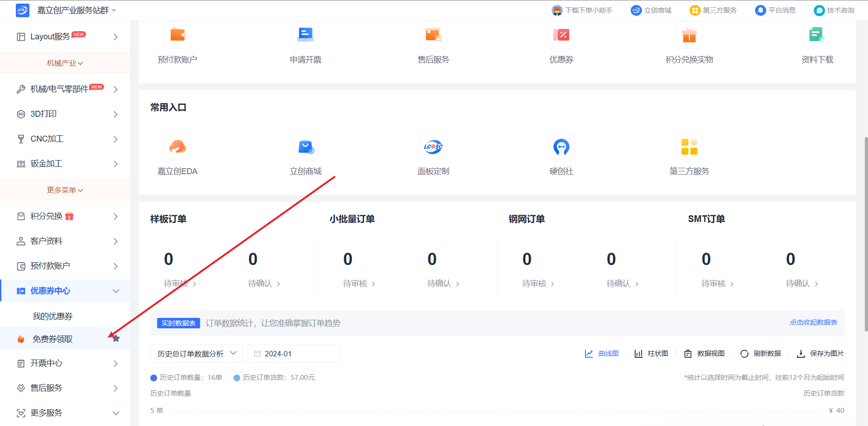Switch to 曲线图 line chart view
Viewport: 868px width, 426px height.
coord(602,354)
